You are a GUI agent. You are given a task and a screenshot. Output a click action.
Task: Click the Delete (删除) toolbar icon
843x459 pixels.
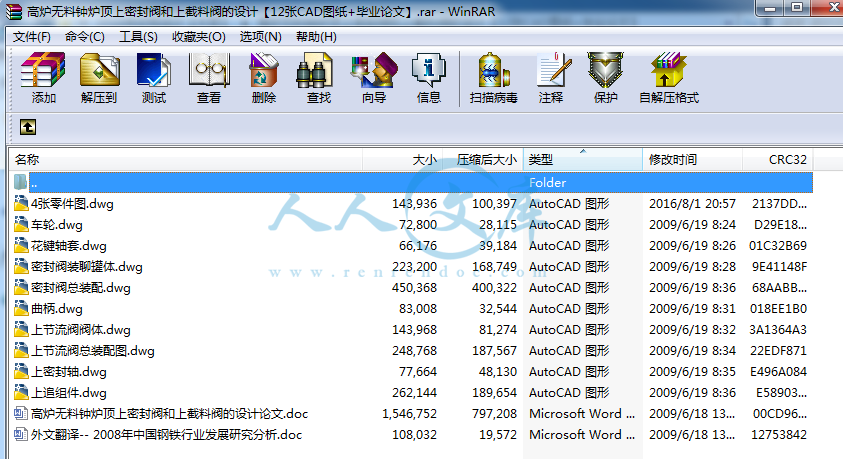[x=263, y=70]
